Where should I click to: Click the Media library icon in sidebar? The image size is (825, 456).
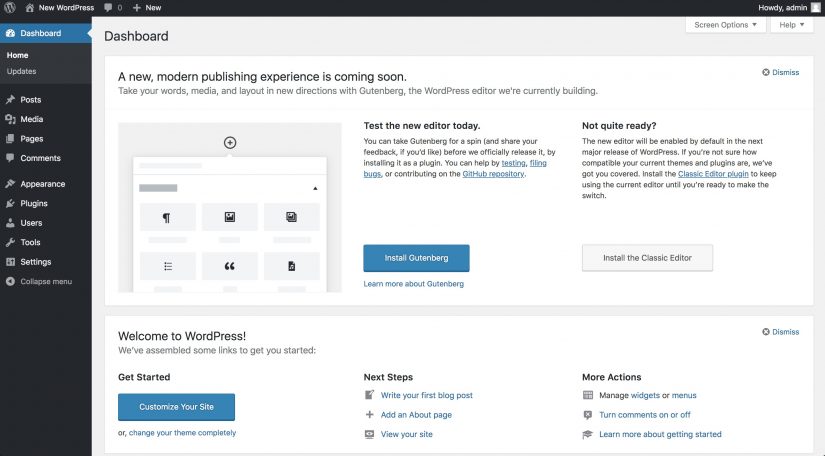(x=10, y=119)
